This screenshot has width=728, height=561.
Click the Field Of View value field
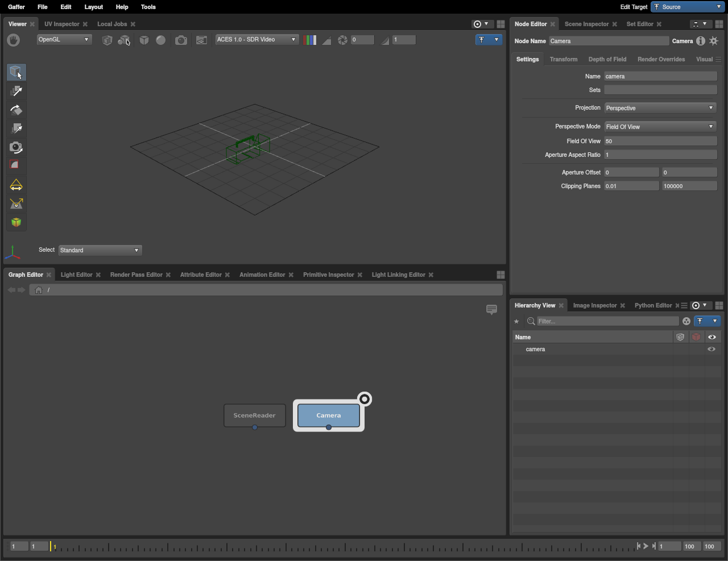coord(660,141)
